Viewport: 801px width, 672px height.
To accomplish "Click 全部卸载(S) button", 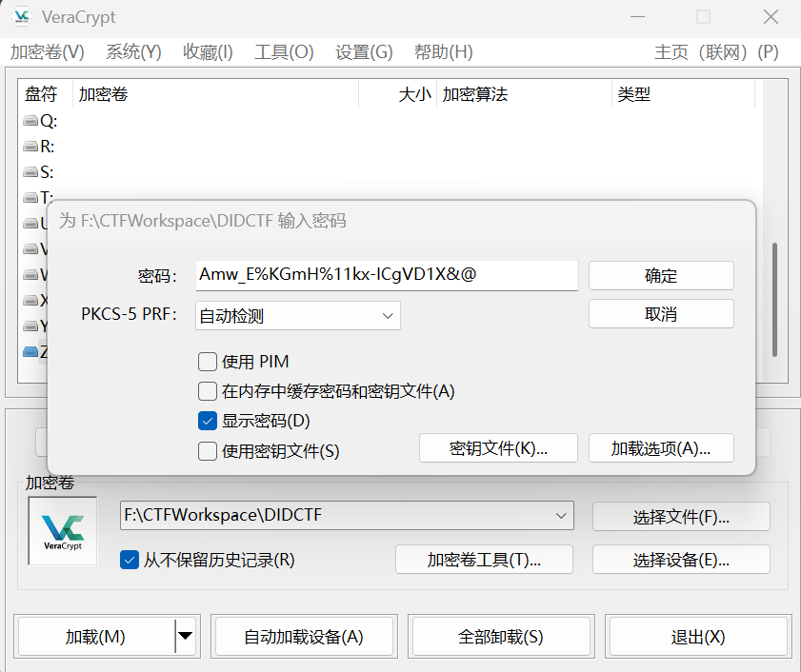I will 501,636.
